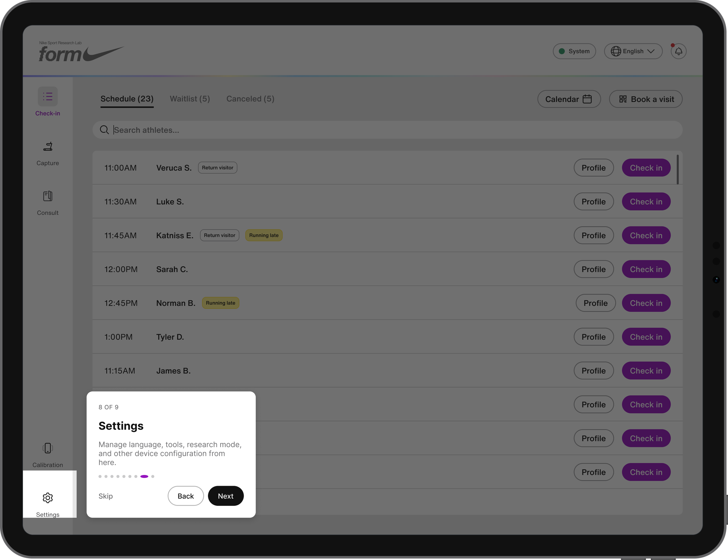Click the calendar icon in Calendar button

[587, 99]
